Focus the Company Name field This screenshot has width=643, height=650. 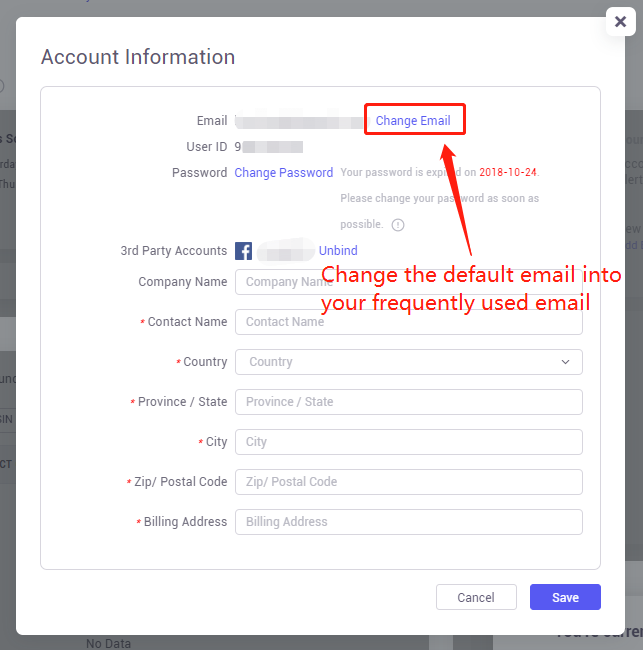408,282
